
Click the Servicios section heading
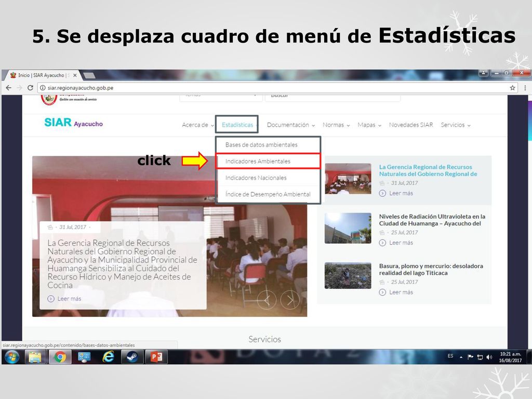coord(264,339)
